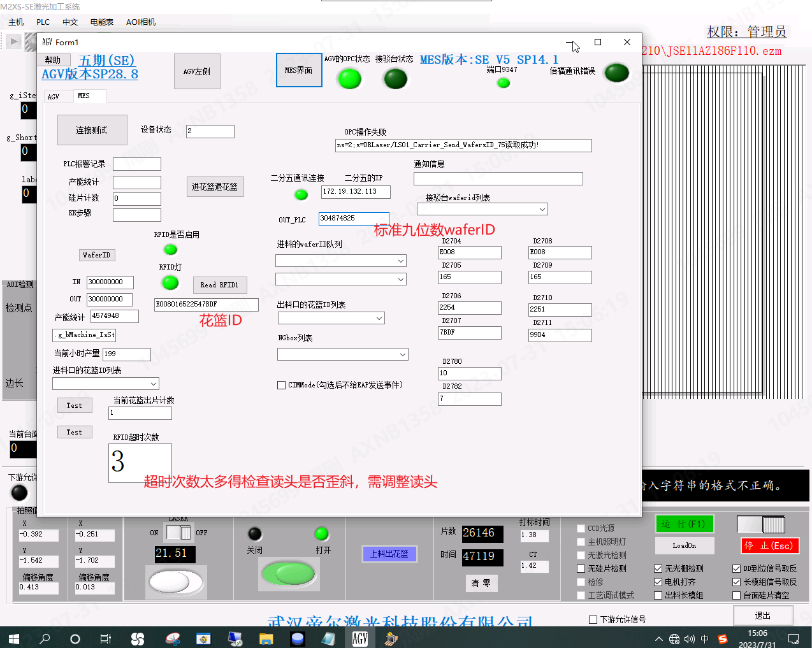Toggle the laser 打开 green switch
Screen dimensions: 812x648
tap(321, 535)
